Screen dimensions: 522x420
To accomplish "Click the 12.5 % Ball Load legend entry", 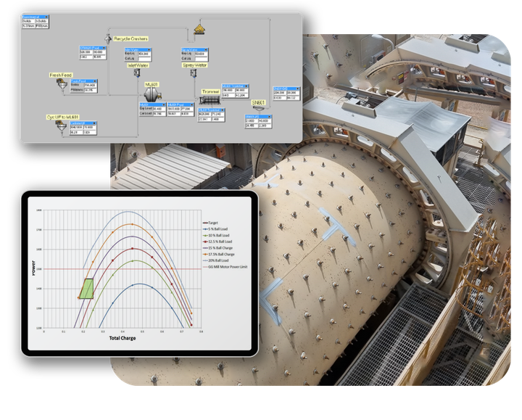I will [217, 242].
